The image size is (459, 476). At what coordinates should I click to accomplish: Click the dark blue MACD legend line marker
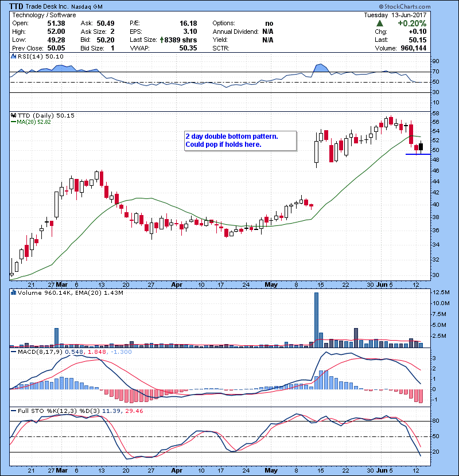(x=13, y=352)
